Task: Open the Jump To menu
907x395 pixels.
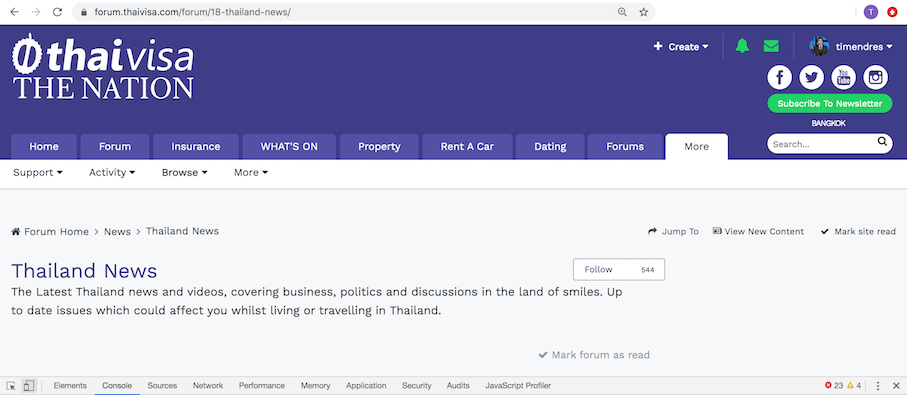Action: 673,231
